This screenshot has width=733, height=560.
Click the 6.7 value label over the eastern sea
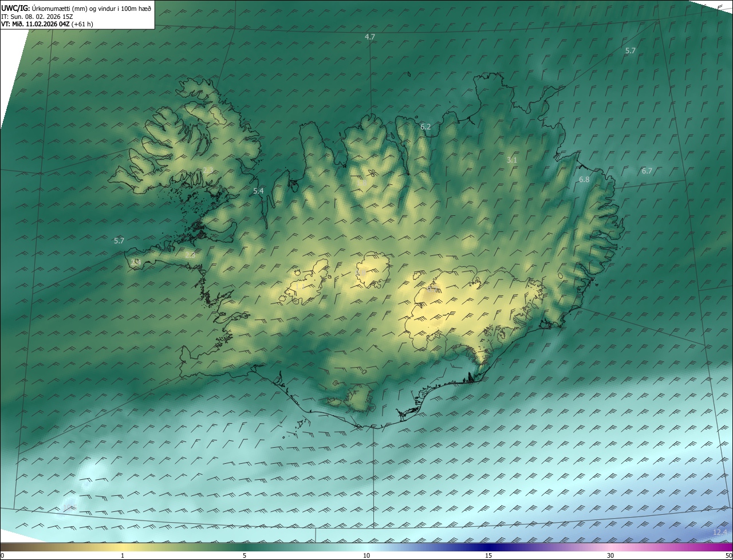coord(647,171)
